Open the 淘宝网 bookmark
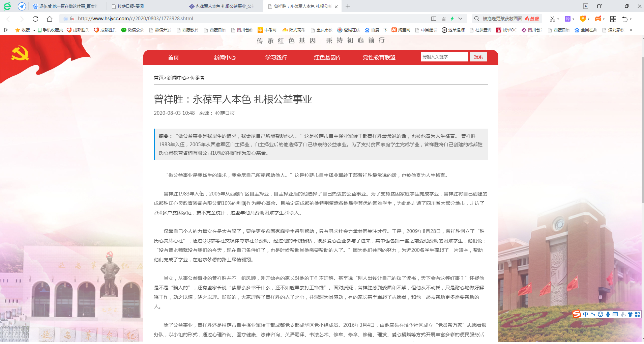Image resolution: width=644 pixels, height=344 pixels. [x=401, y=30]
